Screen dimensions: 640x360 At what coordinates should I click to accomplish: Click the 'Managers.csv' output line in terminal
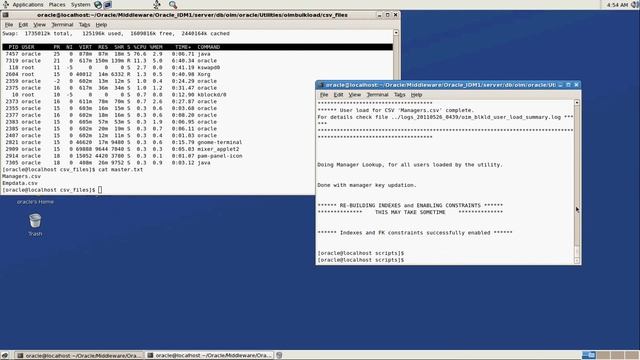[21, 176]
